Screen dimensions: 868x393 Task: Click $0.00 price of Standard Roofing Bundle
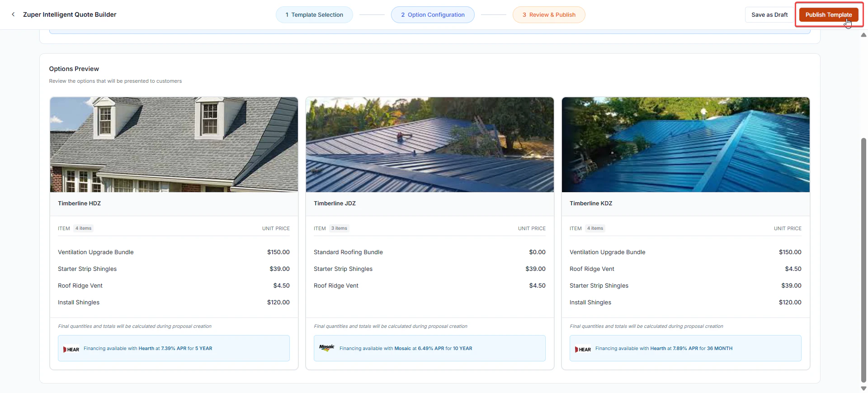click(x=537, y=252)
